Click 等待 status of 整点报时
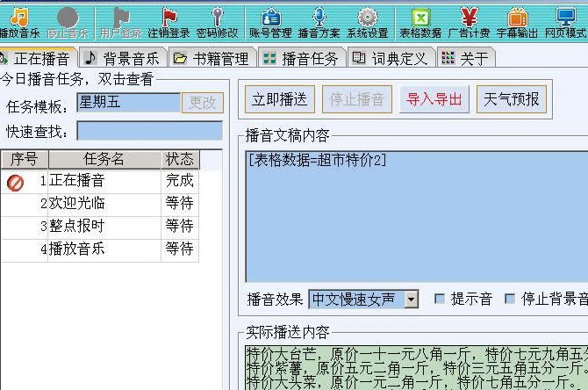The height and width of the screenshot is (390, 588). (x=180, y=227)
